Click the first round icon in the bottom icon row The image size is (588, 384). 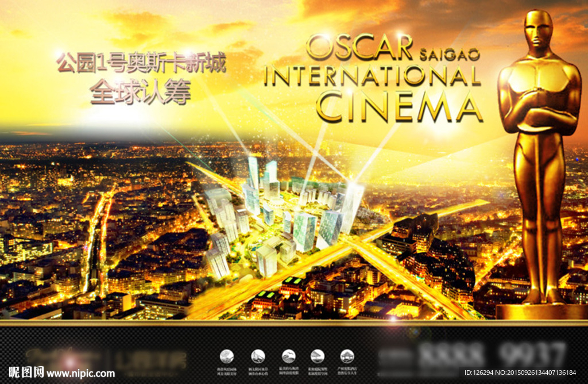point(227,356)
